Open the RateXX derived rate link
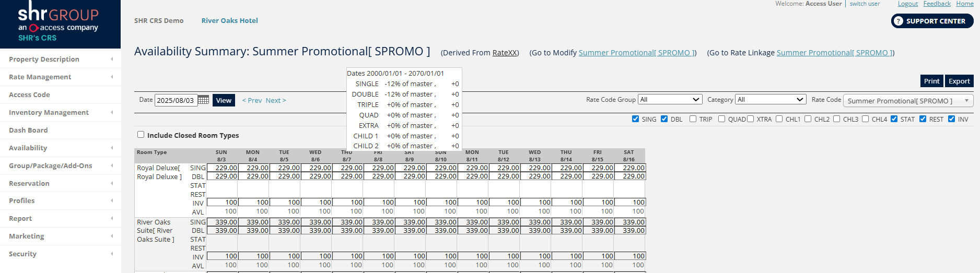 coord(505,53)
